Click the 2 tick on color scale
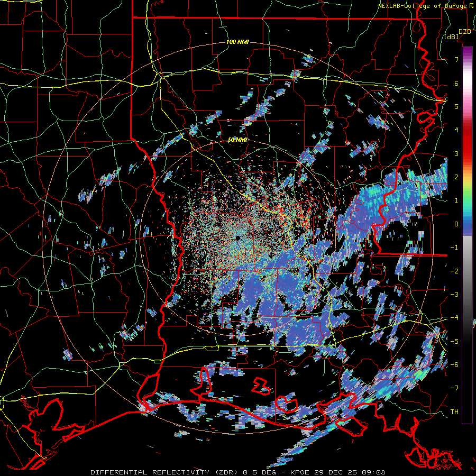 pyautogui.click(x=456, y=177)
